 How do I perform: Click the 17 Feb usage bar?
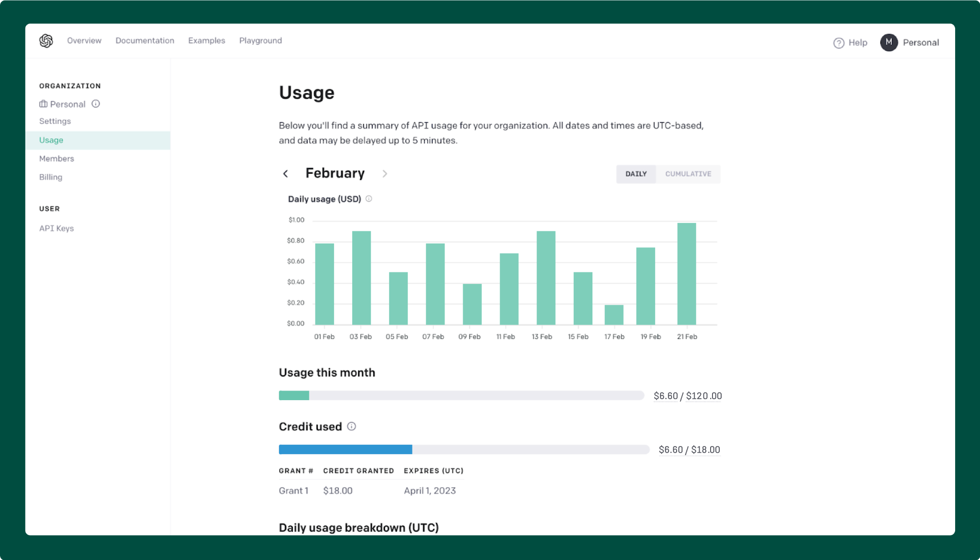[x=614, y=315]
